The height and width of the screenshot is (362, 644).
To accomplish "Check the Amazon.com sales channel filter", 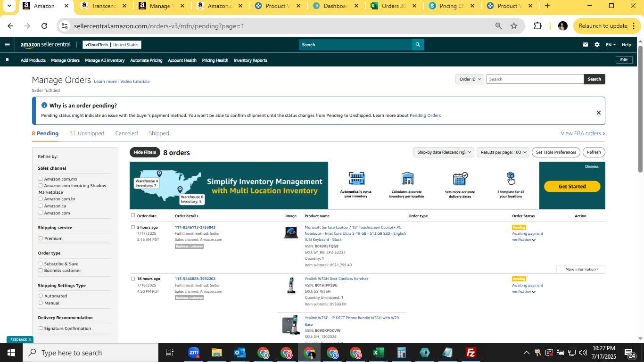I will pos(41,213).
